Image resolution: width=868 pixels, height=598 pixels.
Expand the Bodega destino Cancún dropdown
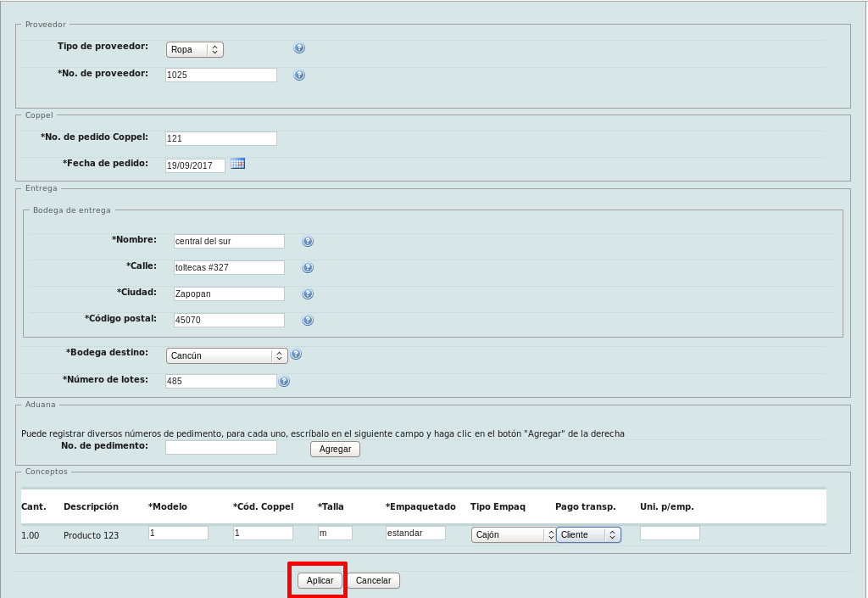tap(226, 356)
